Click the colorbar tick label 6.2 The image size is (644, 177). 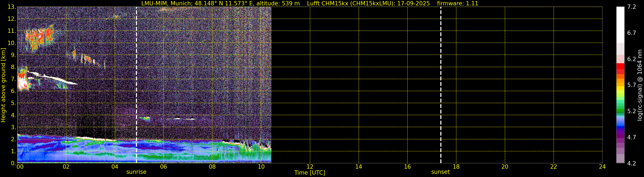pos(632,59)
